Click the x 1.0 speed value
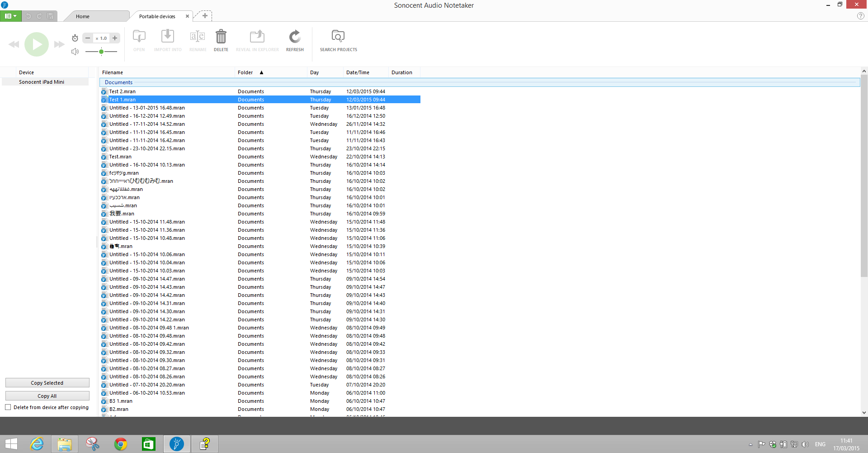 click(101, 38)
